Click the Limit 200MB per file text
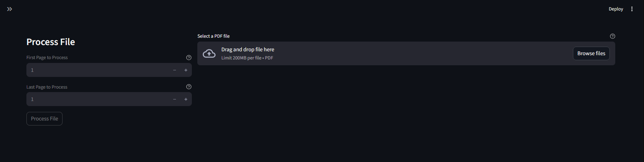Screen dimensions: 644x162 pos(241,58)
